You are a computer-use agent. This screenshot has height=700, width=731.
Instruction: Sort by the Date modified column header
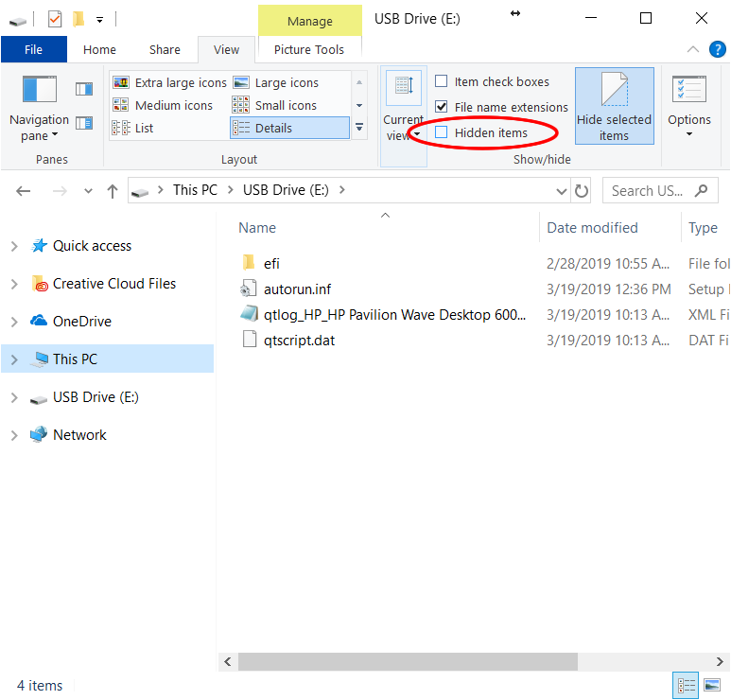click(x=592, y=228)
